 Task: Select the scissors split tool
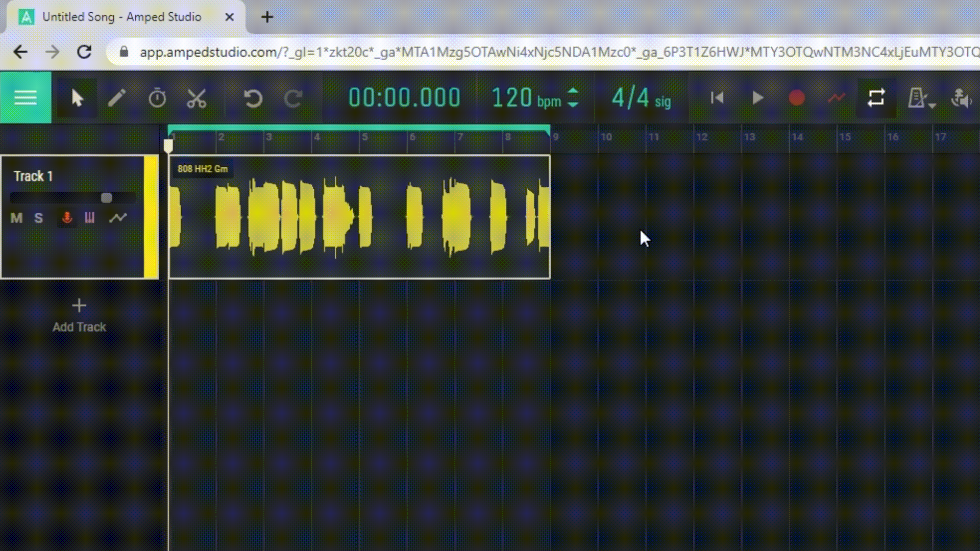pos(197,98)
